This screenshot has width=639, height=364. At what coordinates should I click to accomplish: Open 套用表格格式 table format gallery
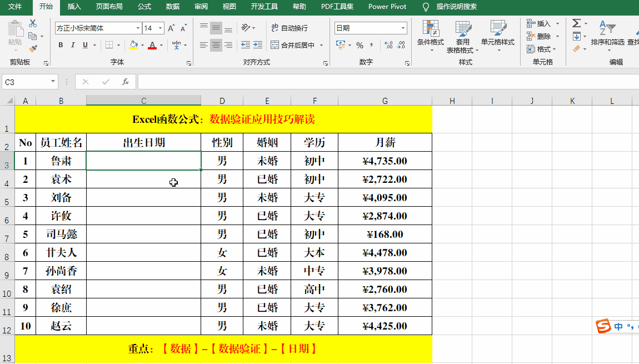tap(462, 37)
